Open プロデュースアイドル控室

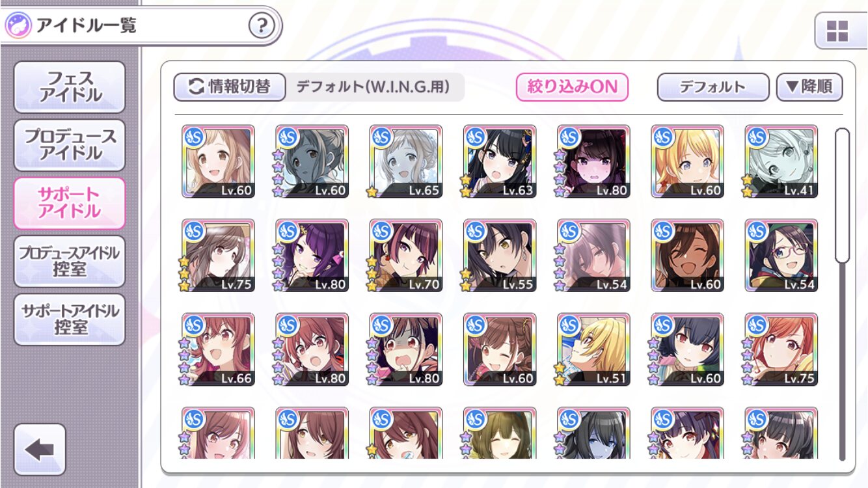(70, 262)
